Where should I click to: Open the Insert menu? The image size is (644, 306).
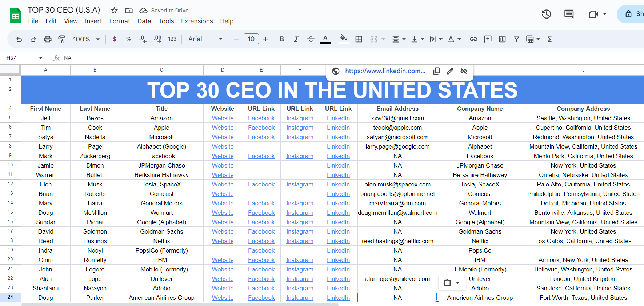pos(93,21)
